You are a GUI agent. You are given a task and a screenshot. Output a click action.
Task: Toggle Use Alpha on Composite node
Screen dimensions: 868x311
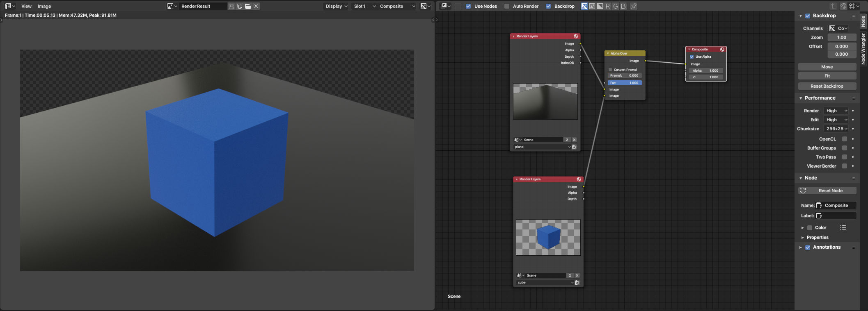(x=692, y=57)
